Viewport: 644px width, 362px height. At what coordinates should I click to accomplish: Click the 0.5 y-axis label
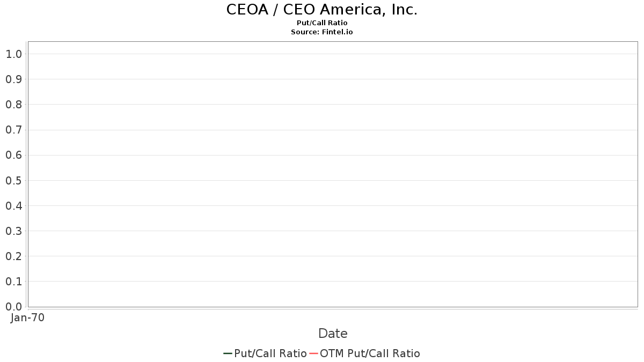tap(14, 181)
